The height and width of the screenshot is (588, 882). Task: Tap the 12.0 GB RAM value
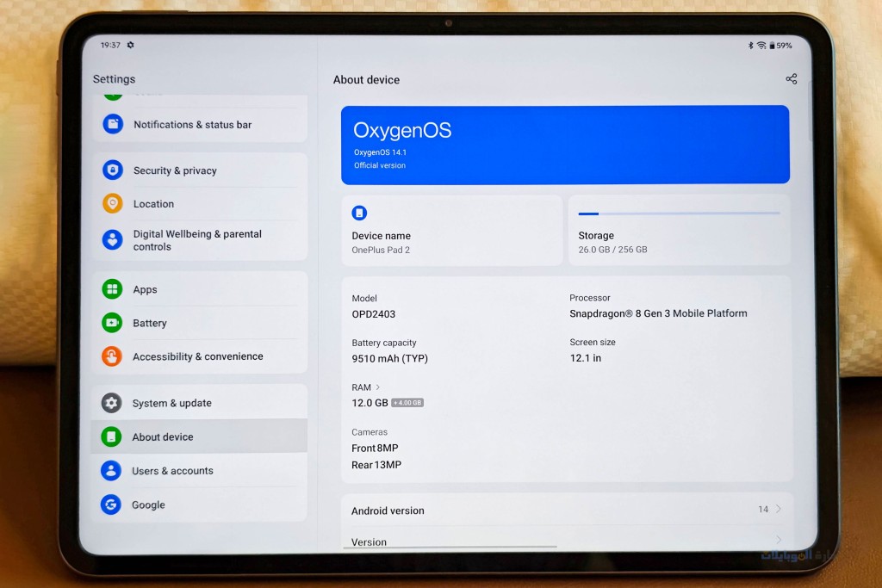(x=370, y=403)
